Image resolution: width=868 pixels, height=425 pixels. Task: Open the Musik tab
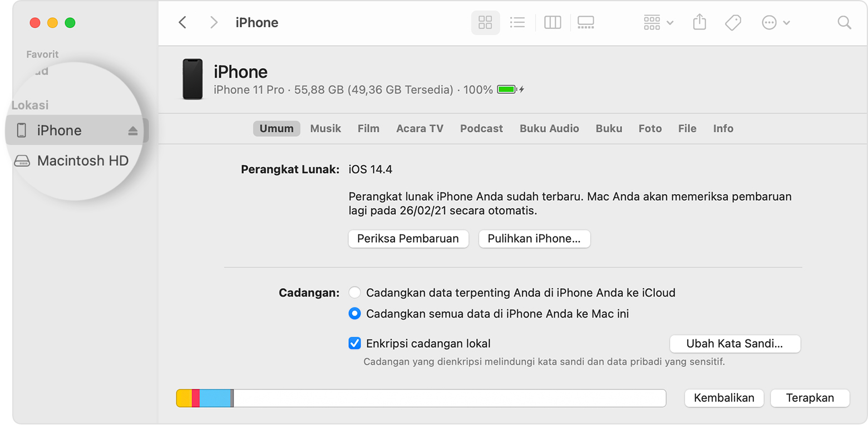point(325,129)
